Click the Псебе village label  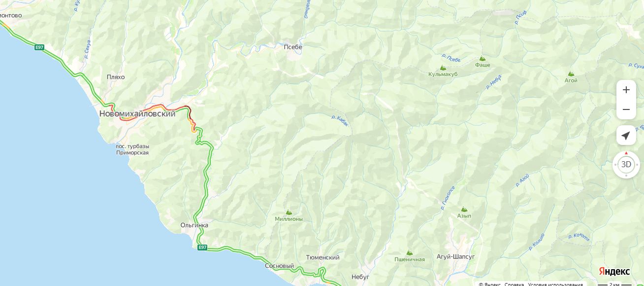[293, 47]
